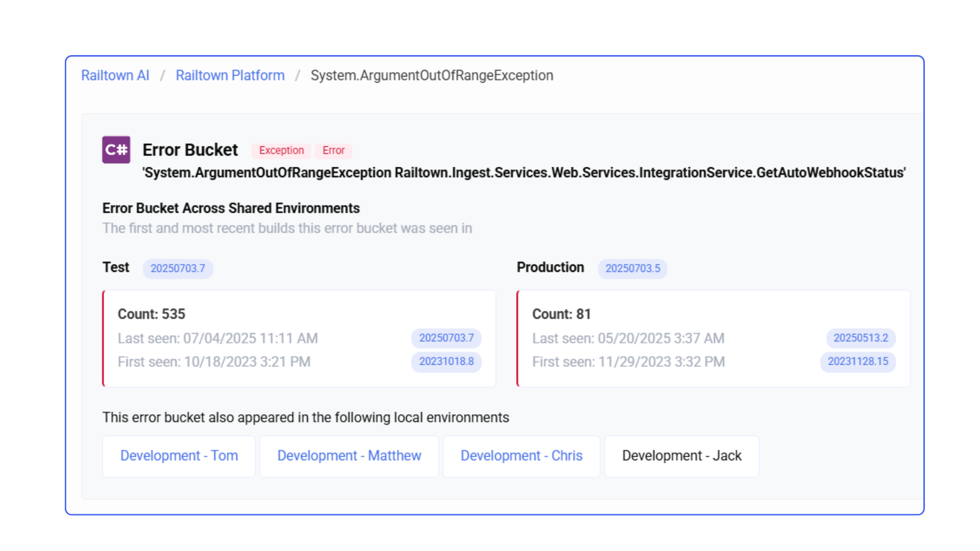Open Production last seen build 20250513.2

(861, 338)
